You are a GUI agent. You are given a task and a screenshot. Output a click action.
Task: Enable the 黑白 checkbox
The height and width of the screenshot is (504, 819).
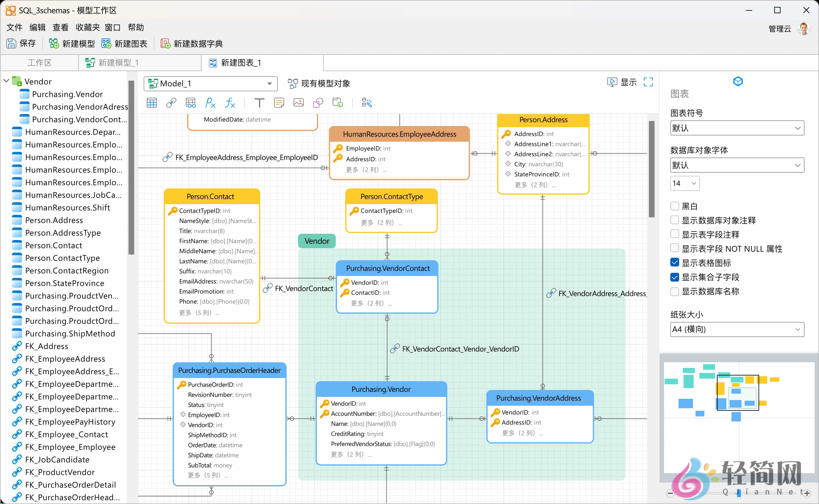pos(675,206)
